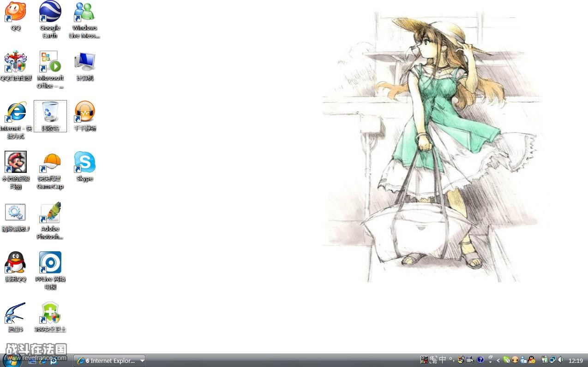Click the language bar restore/options button
The height and width of the screenshot is (367, 588).
[490, 360]
